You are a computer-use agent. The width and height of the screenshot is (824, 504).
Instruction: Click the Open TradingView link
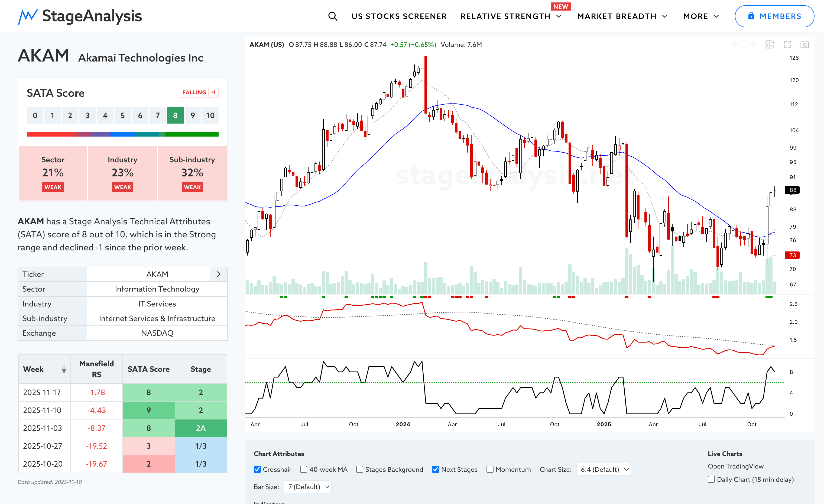[735, 466]
